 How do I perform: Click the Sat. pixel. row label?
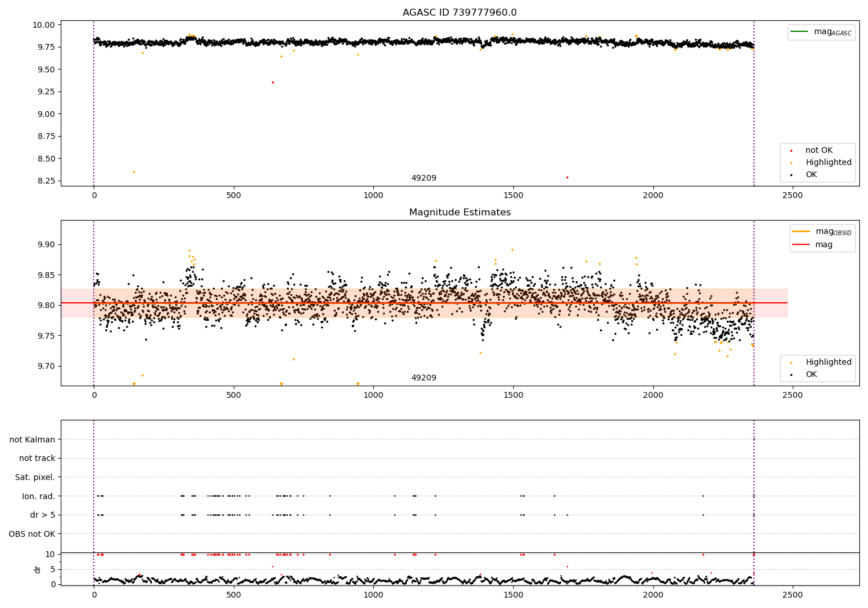(x=35, y=477)
